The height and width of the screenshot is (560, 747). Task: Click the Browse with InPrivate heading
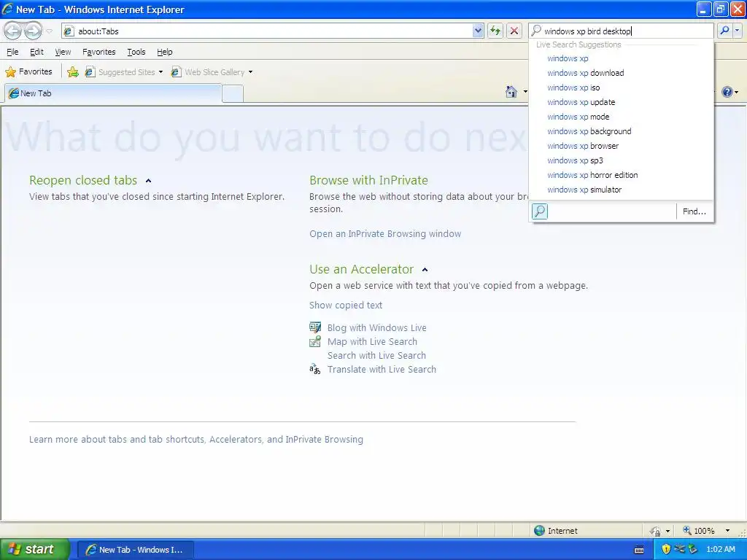click(x=368, y=180)
